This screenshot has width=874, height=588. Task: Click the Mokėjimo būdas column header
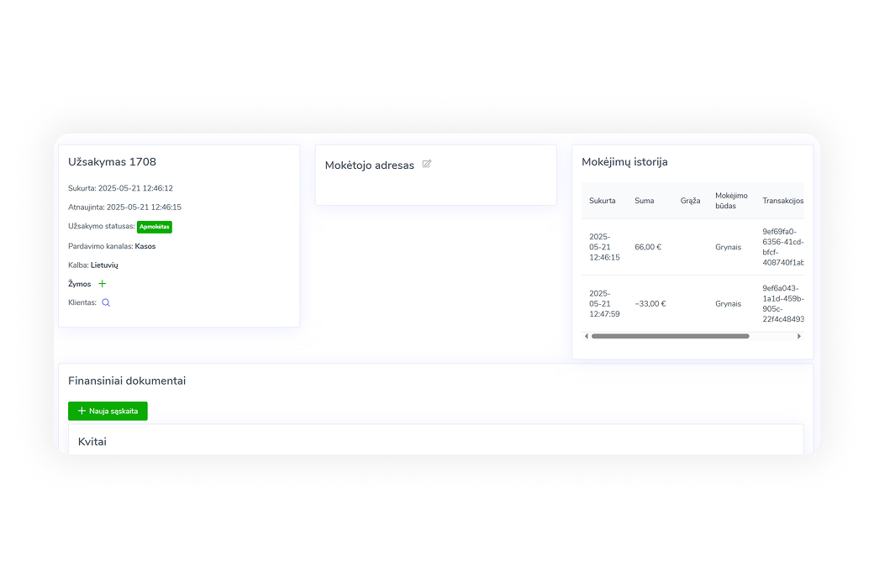pyautogui.click(x=730, y=201)
